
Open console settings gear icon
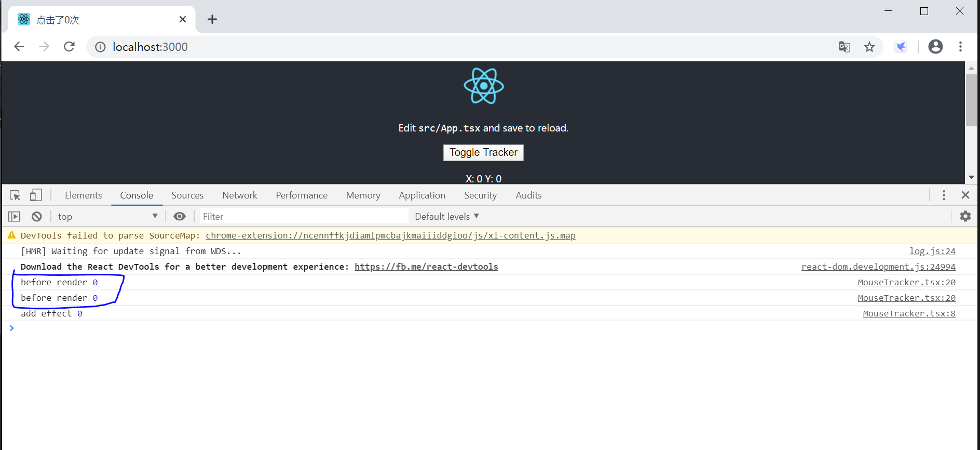[x=965, y=217]
